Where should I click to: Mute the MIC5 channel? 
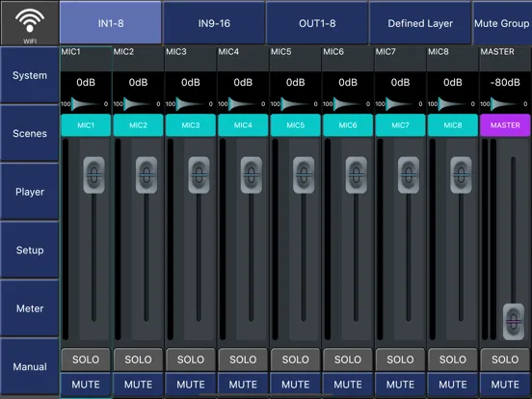tap(296, 385)
